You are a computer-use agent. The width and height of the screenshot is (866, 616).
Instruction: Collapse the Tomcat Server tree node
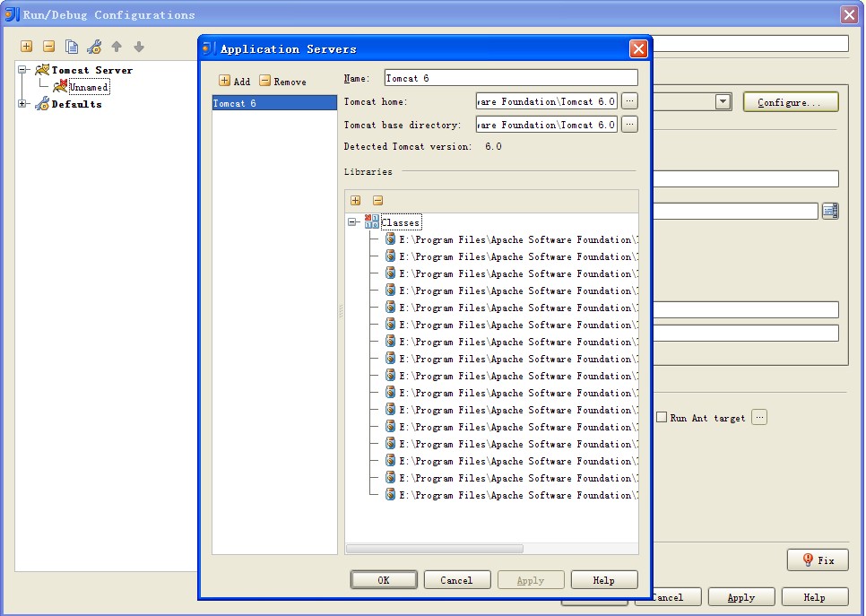point(22,69)
